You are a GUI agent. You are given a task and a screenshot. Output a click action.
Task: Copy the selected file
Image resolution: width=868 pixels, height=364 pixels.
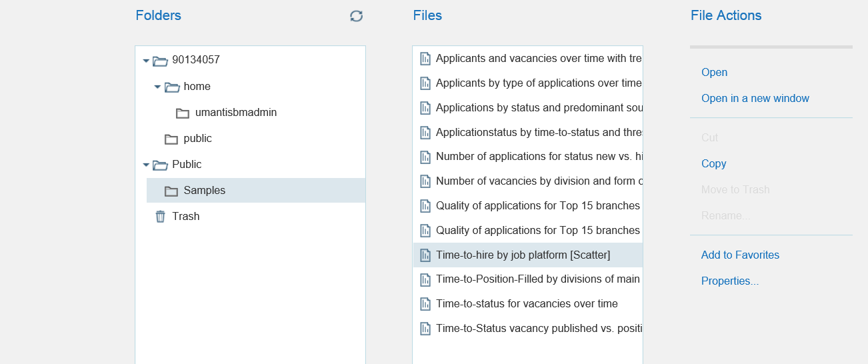pyautogui.click(x=713, y=164)
